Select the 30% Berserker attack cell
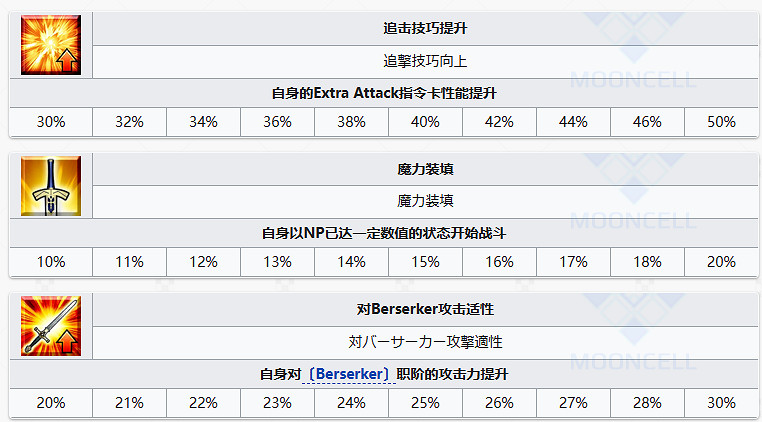The image size is (762, 422). pos(721,403)
